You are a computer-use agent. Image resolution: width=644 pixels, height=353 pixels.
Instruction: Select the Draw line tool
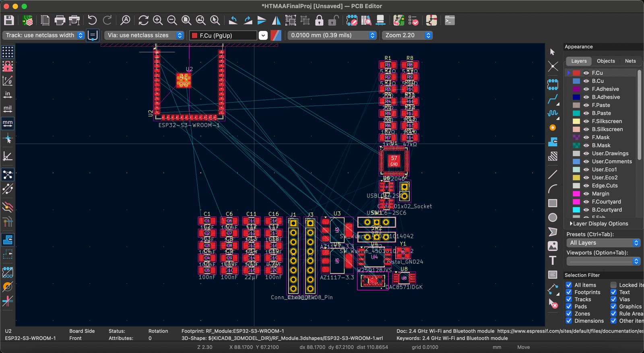(553, 174)
